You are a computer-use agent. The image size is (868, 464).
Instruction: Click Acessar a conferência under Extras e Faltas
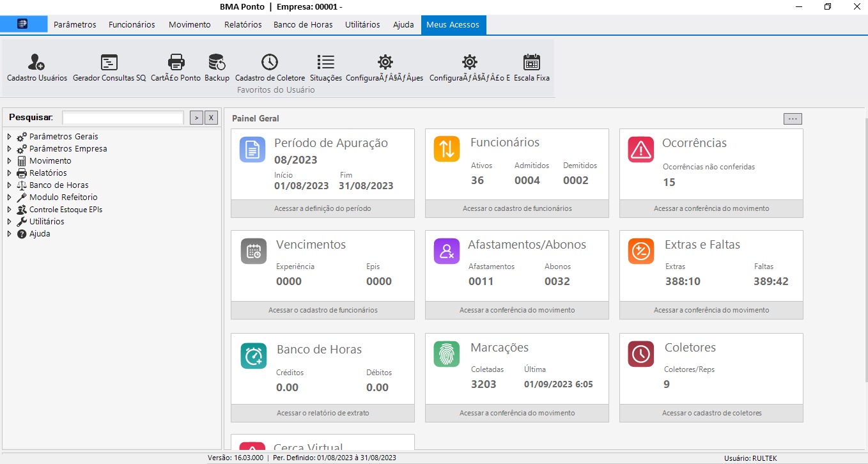pos(711,310)
